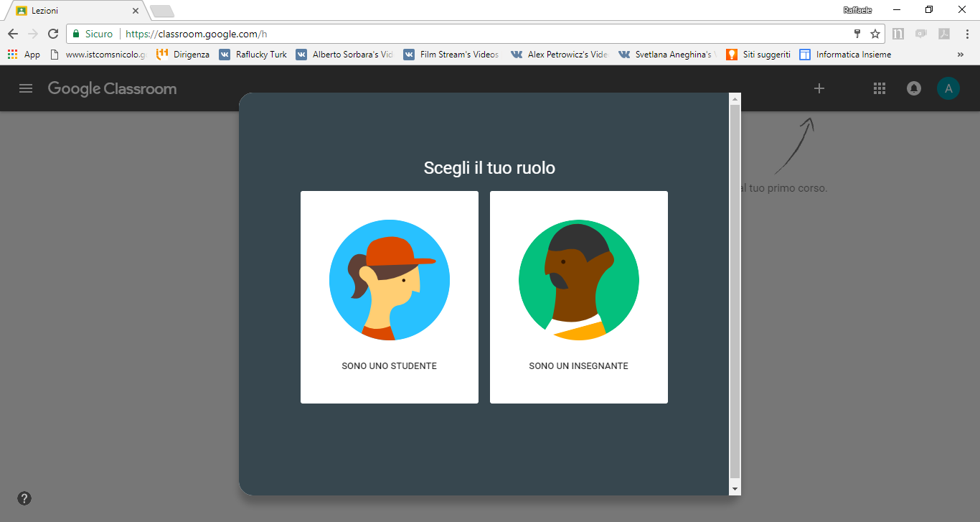The height and width of the screenshot is (522, 980).
Task: Click the dialog scrollbar down arrow
Action: point(734,488)
